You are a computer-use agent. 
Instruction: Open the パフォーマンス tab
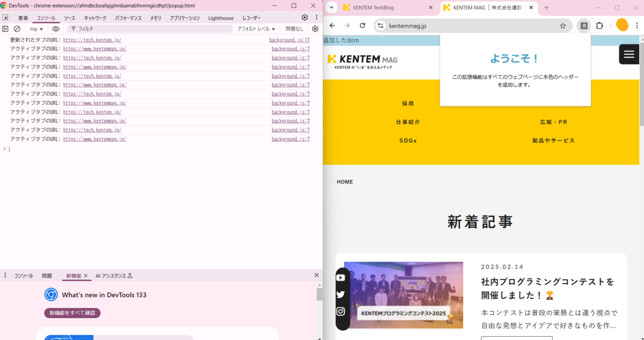tap(128, 18)
